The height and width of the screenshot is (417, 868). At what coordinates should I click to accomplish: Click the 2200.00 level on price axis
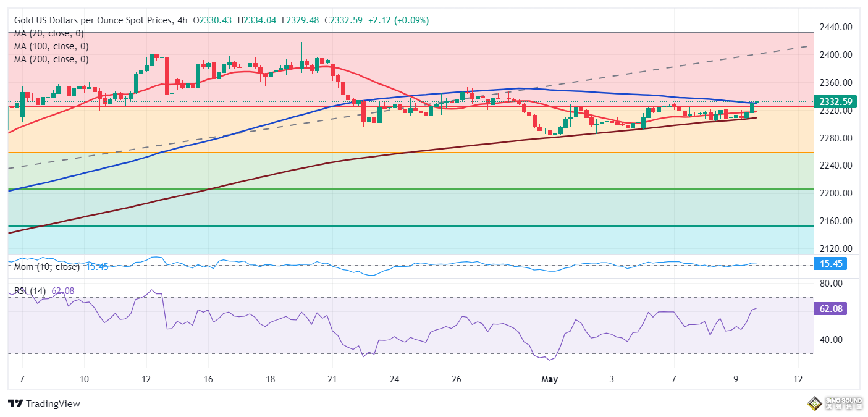(835, 193)
